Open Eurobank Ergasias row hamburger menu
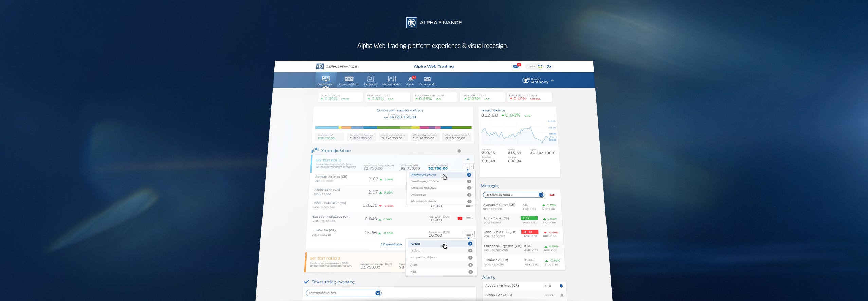The height and width of the screenshot is (301, 868). coord(469,219)
